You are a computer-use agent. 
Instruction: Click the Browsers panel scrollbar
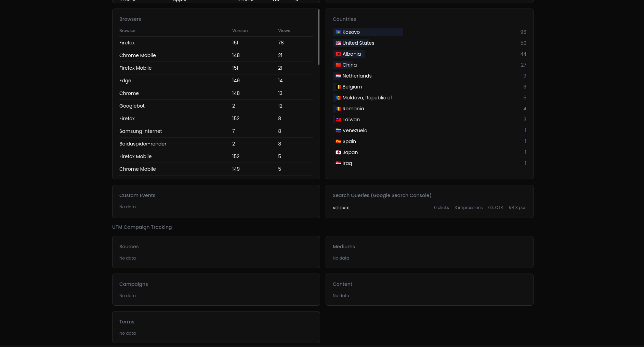click(319, 37)
